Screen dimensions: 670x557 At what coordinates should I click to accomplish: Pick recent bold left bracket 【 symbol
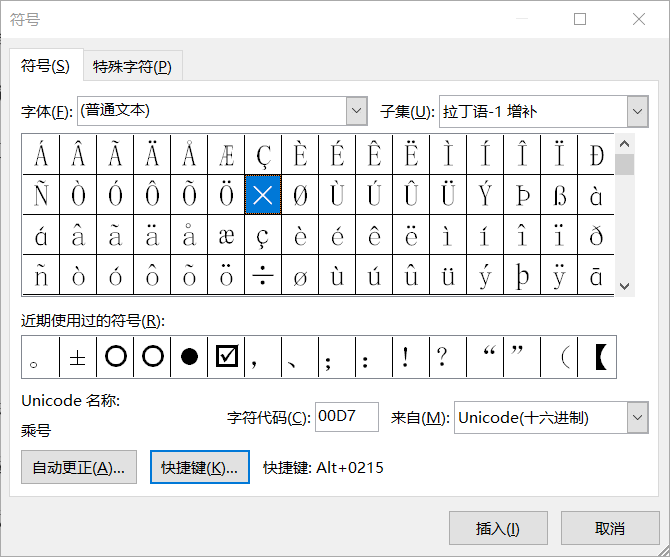tap(597, 357)
